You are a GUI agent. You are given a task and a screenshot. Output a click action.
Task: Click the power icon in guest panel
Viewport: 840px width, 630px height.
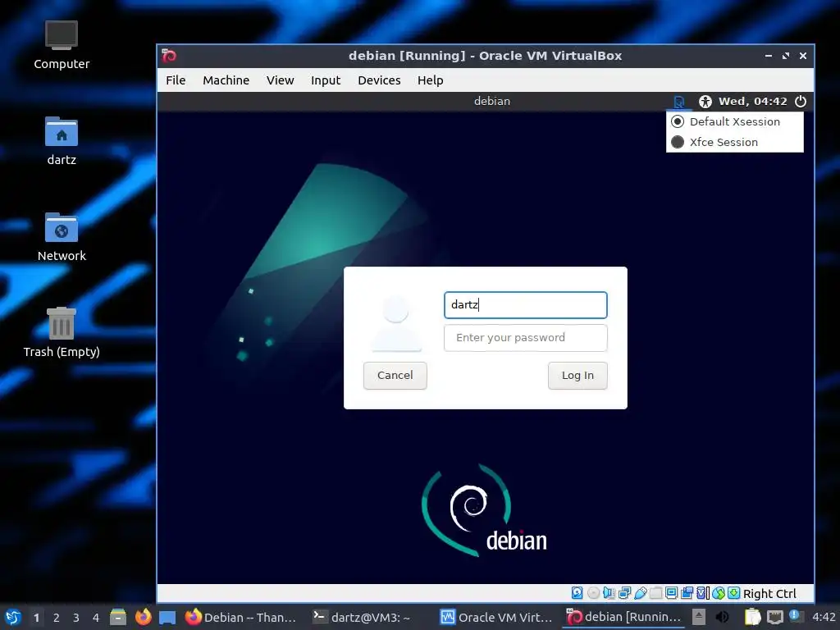coord(801,101)
